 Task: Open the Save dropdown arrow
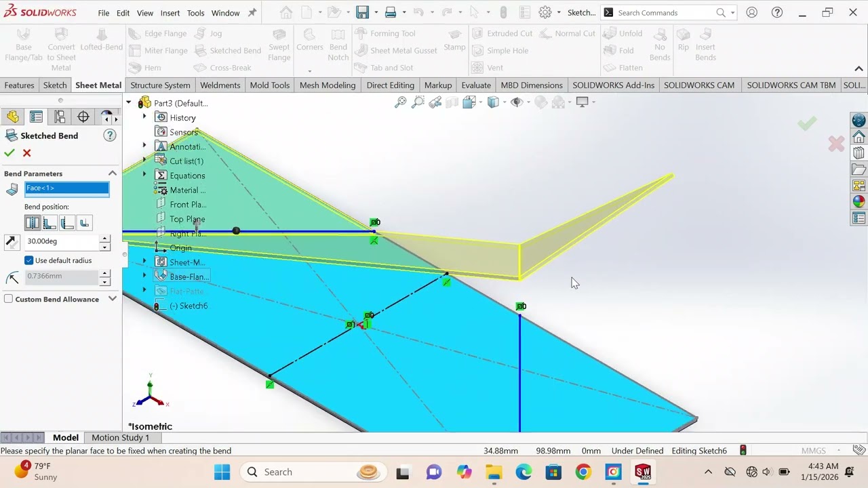pos(375,12)
